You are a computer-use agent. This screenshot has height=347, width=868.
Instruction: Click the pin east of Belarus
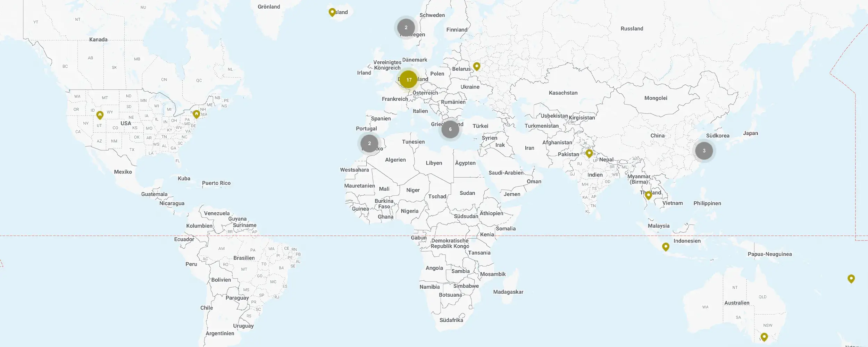click(477, 66)
